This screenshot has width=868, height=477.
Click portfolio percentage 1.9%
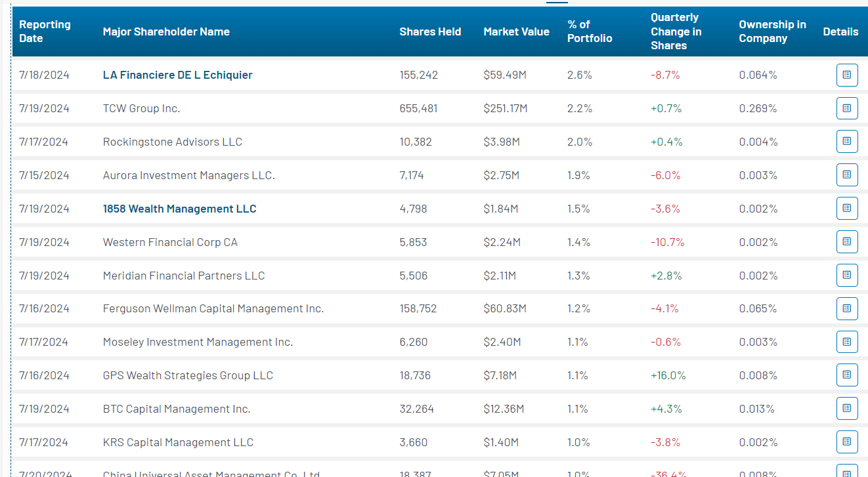578,175
